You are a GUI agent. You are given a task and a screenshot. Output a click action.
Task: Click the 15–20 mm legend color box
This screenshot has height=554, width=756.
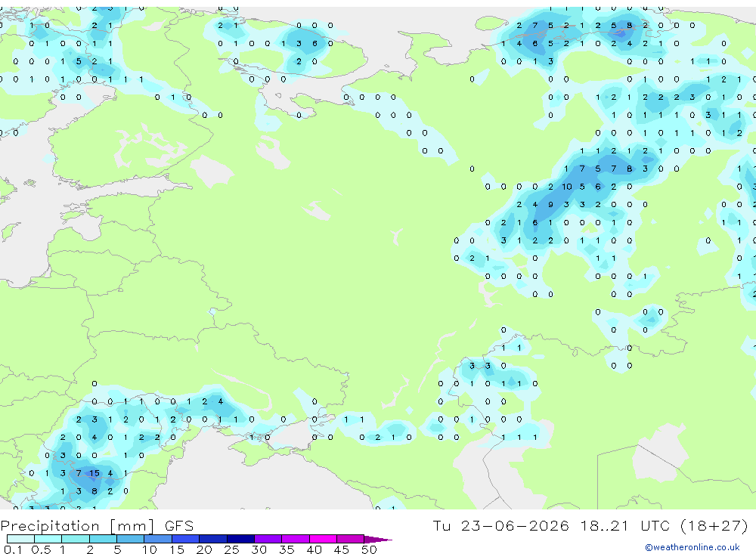pyautogui.click(x=186, y=539)
